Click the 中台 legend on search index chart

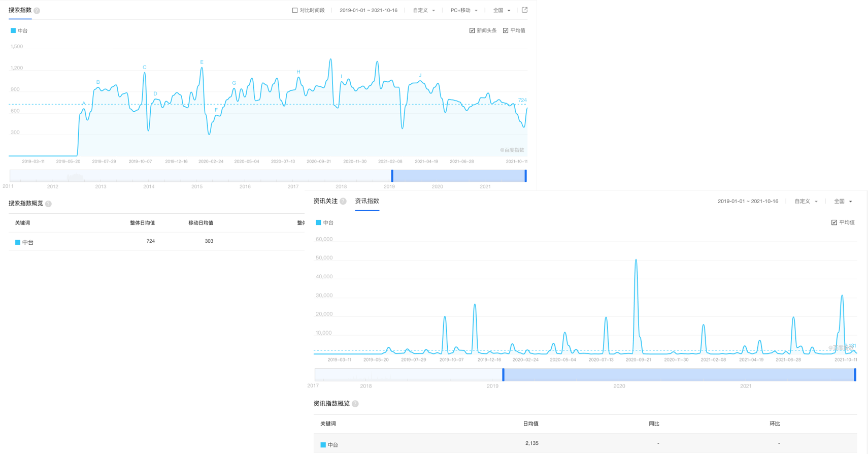[x=19, y=30]
